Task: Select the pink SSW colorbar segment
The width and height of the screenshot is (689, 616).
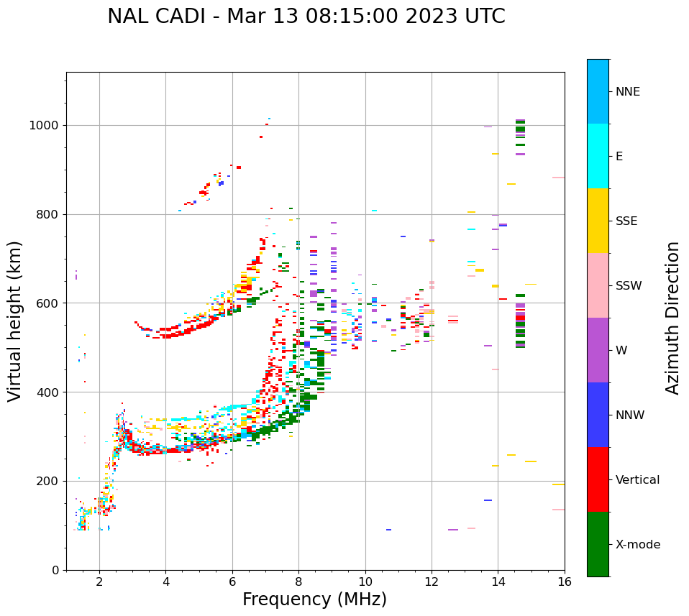Action: [598, 285]
